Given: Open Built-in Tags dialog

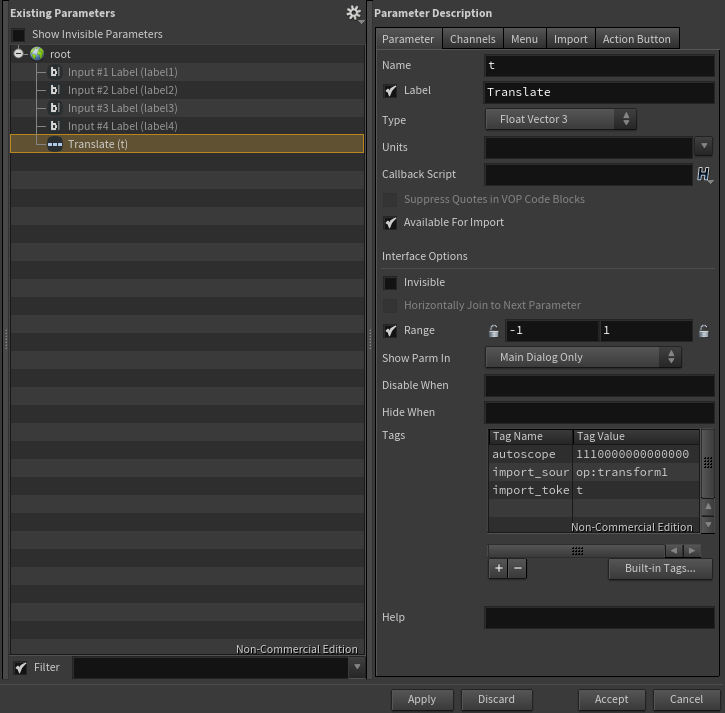Looking at the screenshot, I should point(660,568).
